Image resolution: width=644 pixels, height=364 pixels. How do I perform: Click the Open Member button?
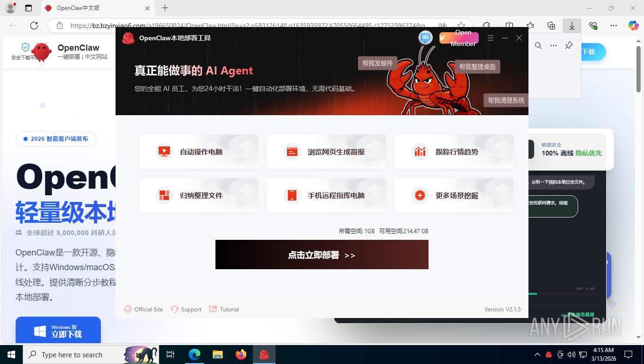click(x=459, y=38)
